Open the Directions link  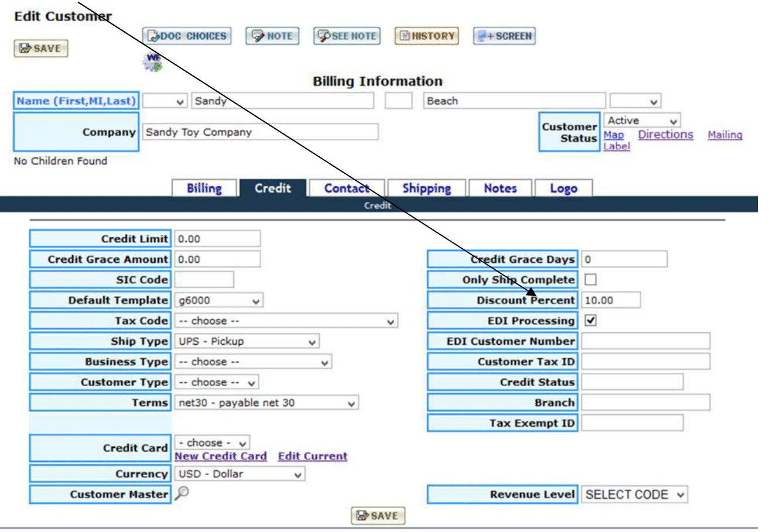tap(665, 135)
